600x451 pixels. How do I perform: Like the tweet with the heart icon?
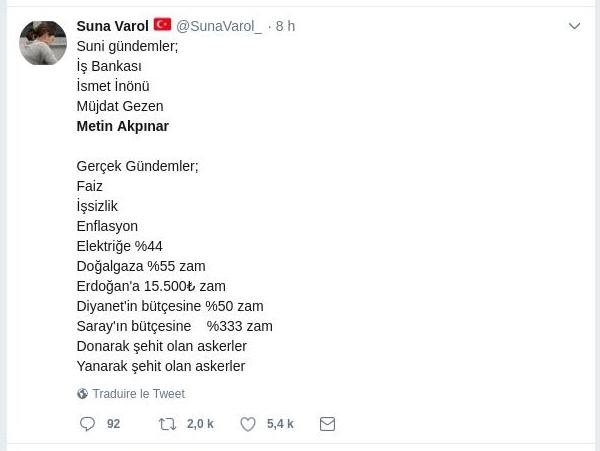pos(248,424)
